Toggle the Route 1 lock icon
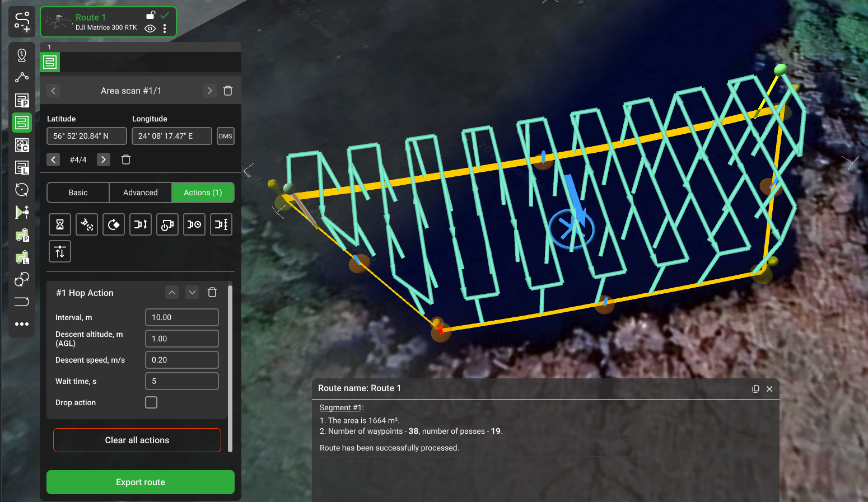Screen dimensions: 868x502 coord(150,15)
